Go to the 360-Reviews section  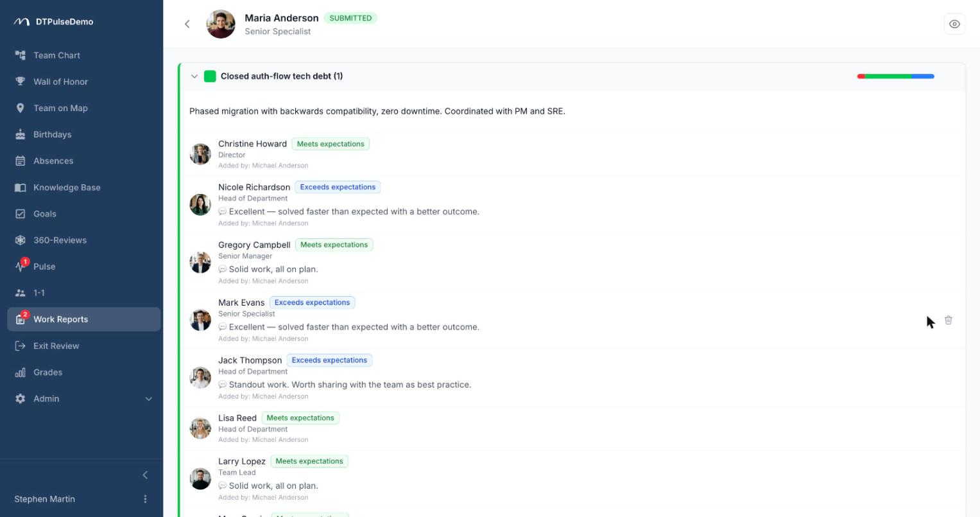pos(84,240)
